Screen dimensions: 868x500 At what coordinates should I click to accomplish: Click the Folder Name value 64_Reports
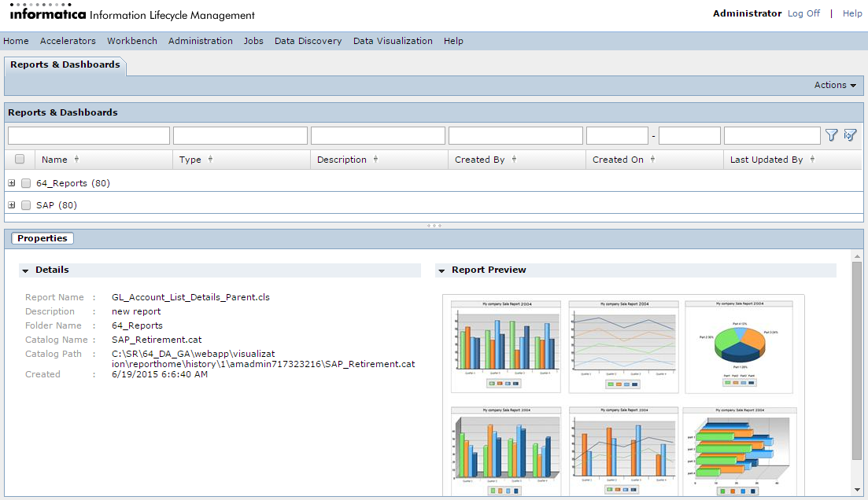click(x=137, y=325)
